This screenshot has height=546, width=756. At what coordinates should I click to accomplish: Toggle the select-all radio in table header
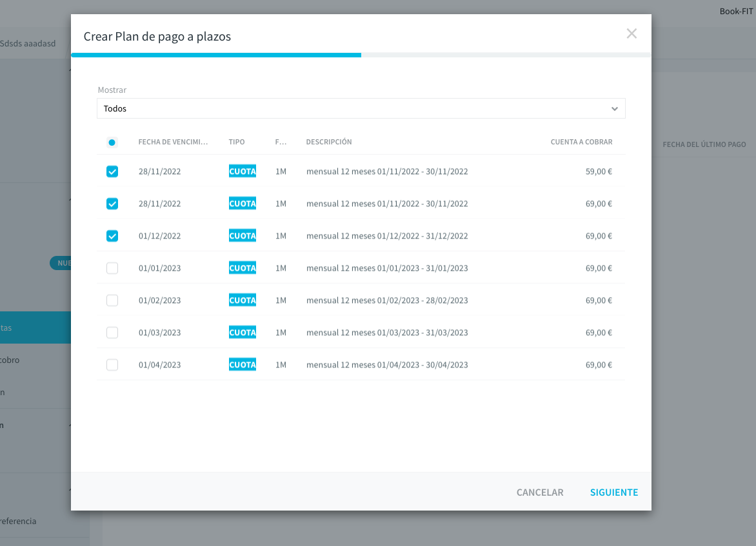pos(112,142)
